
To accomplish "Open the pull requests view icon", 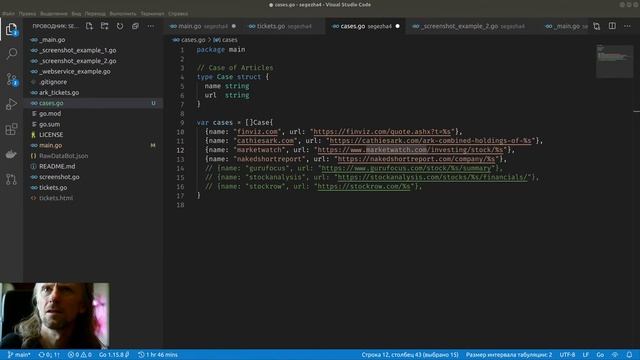I will 11,179.
